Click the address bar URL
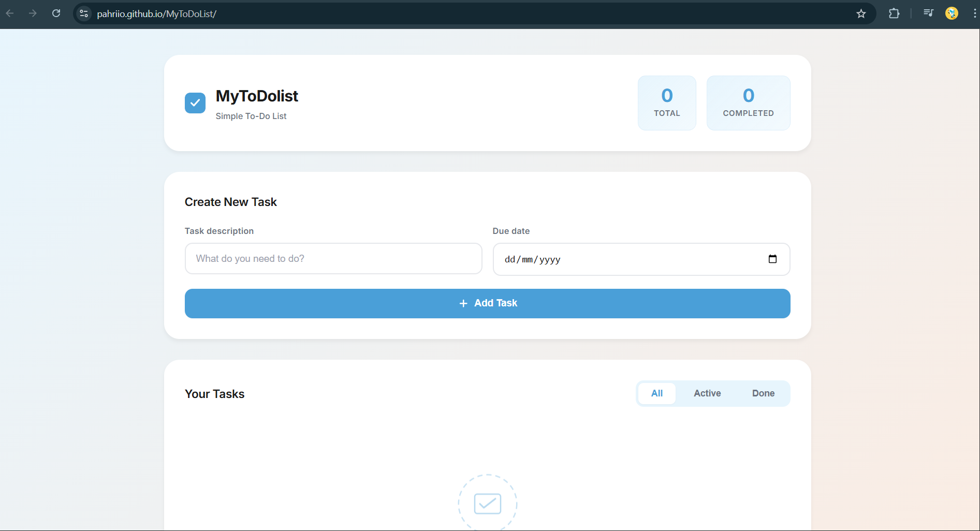The height and width of the screenshot is (531, 980). point(157,14)
